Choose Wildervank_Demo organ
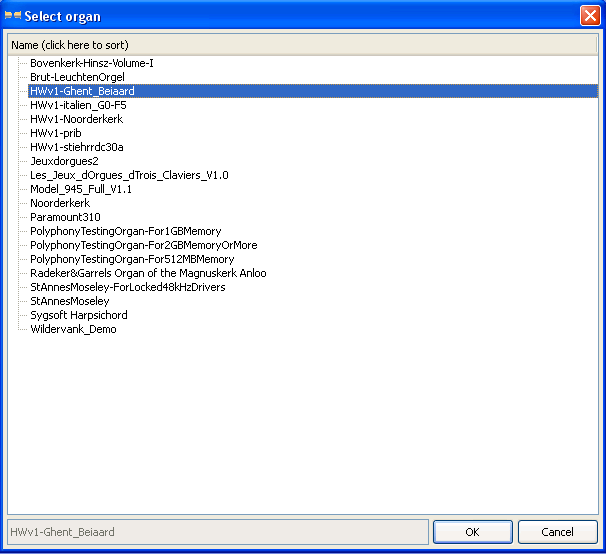This screenshot has width=606, height=554. click(73, 329)
